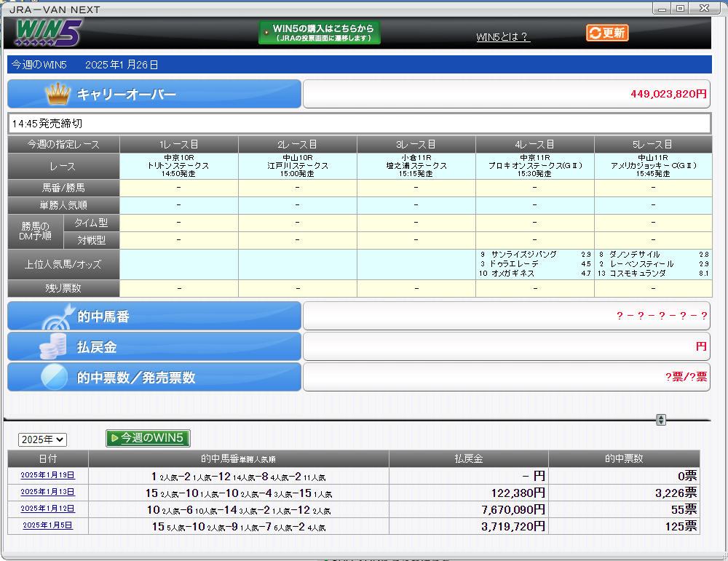The image size is (728, 561).
Task: Click the carryover amount 449,023,820円
Action: coord(668,94)
